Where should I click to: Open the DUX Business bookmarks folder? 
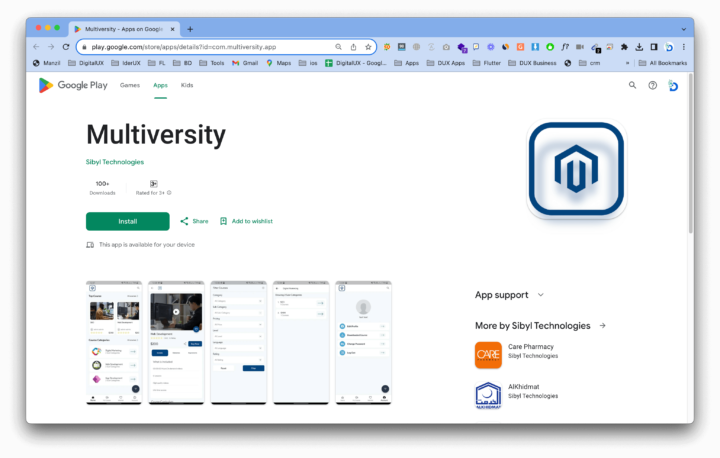pyautogui.click(x=532, y=63)
